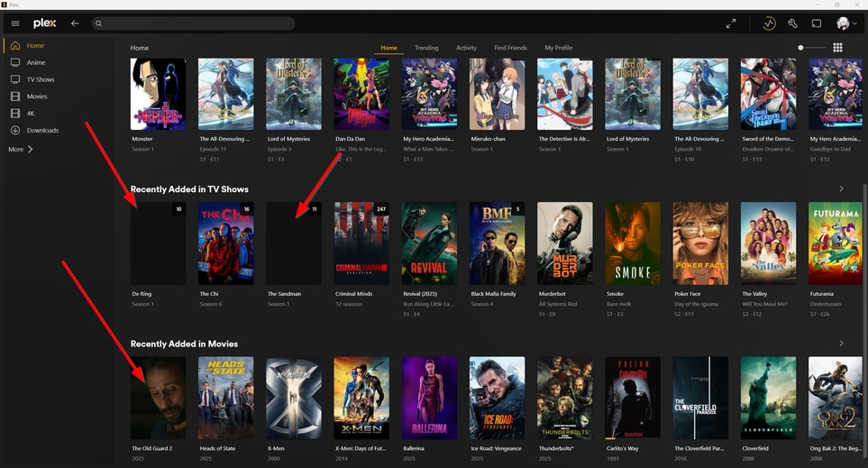This screenshot has width=868, height=468.
Task: Open X-Men: Days of Future Past poster
Action: pos(361,398)
